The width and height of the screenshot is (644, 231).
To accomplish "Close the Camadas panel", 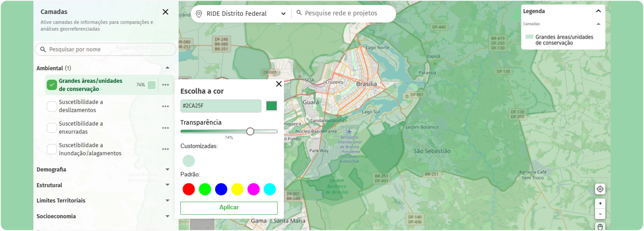I will (165, 12).
